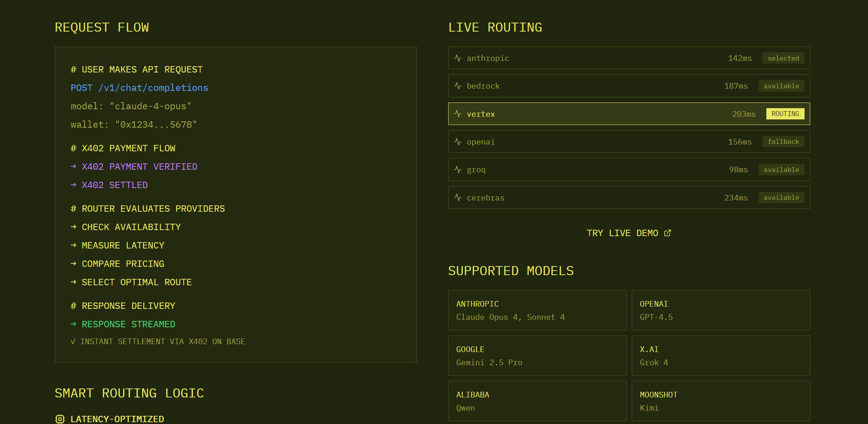Click the activity pulse icon beside groq
Screen dimensions: 868x424
[x=458, y=169]
